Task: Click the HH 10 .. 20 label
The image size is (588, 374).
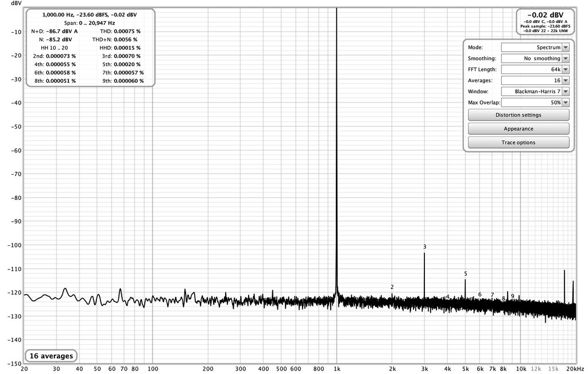Action: tap(55, 48)
